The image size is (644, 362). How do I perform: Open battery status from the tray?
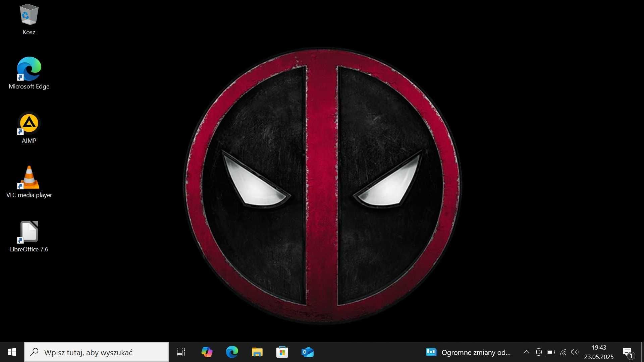click(551, 352)
